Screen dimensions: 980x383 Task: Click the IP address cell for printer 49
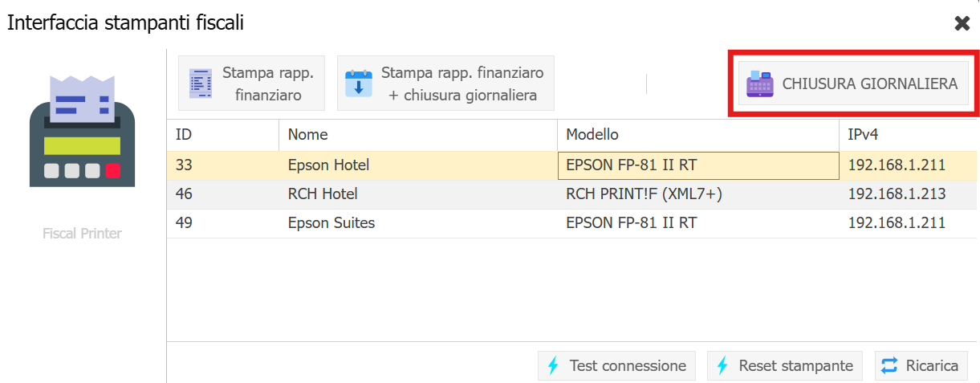tap(897, 223)
